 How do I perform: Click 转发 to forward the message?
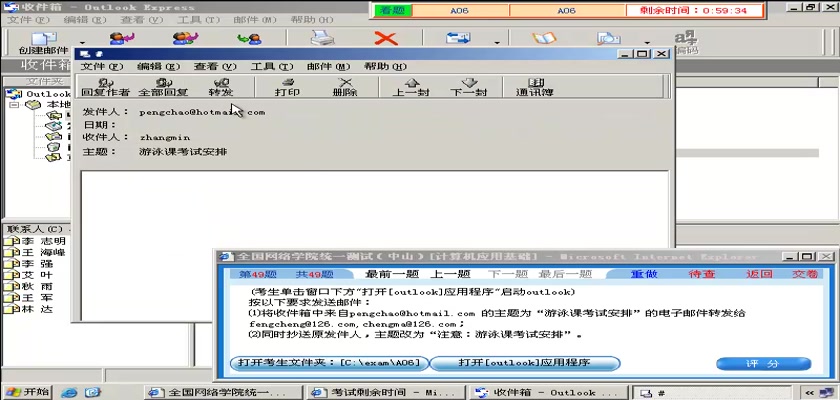(x=221, y=87)
